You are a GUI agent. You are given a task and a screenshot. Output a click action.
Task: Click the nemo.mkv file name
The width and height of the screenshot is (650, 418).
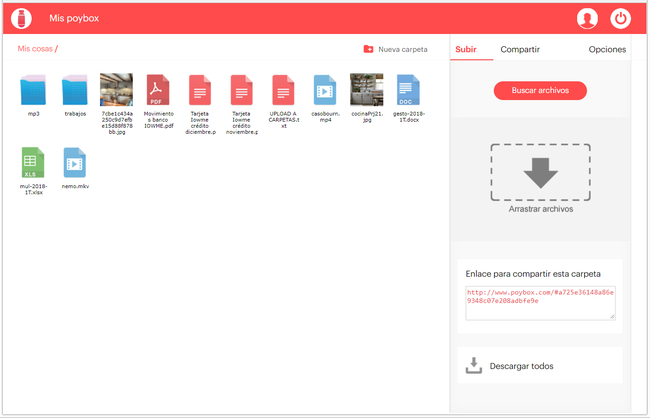pyautogui.click(x=75, y=186)
